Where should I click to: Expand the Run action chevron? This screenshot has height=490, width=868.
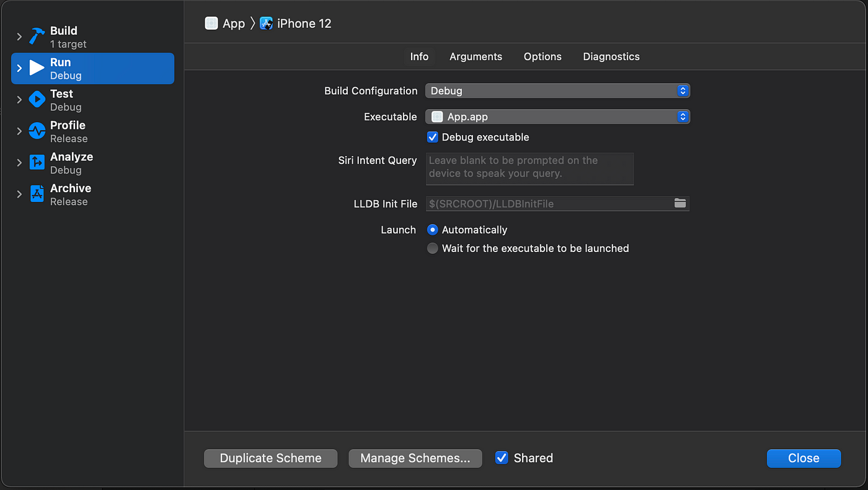pyautogui.click(x=19, y=68)
